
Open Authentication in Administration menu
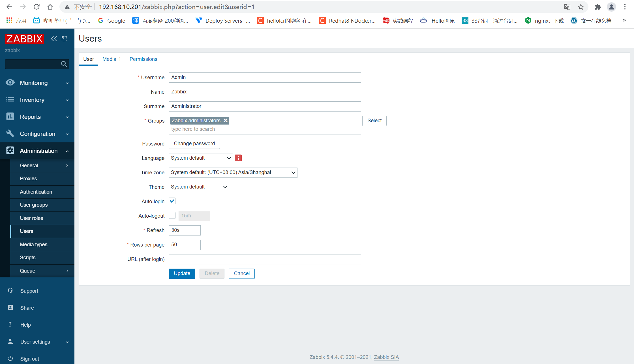pos(42,192)
